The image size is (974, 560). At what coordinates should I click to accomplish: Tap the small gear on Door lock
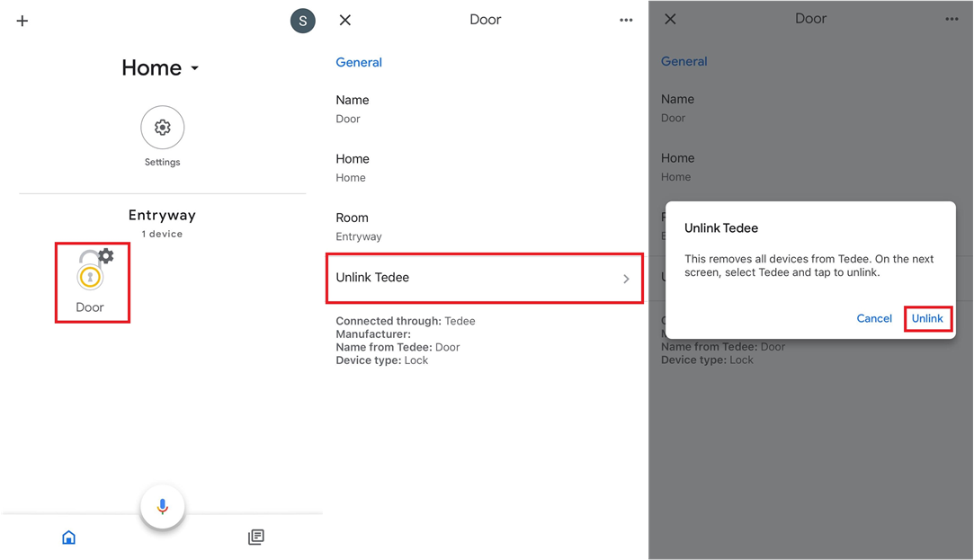click(x=106, y=256)
